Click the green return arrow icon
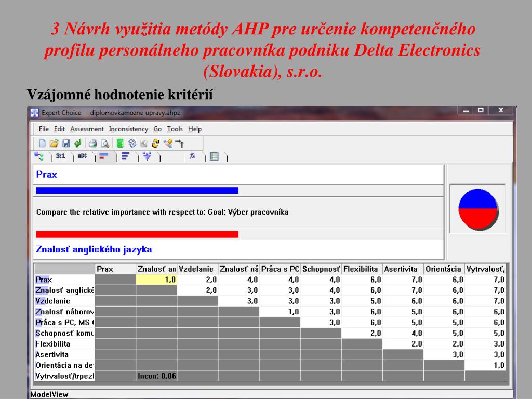The width and height of the screenshot is (532, 399). pos(78,143)
